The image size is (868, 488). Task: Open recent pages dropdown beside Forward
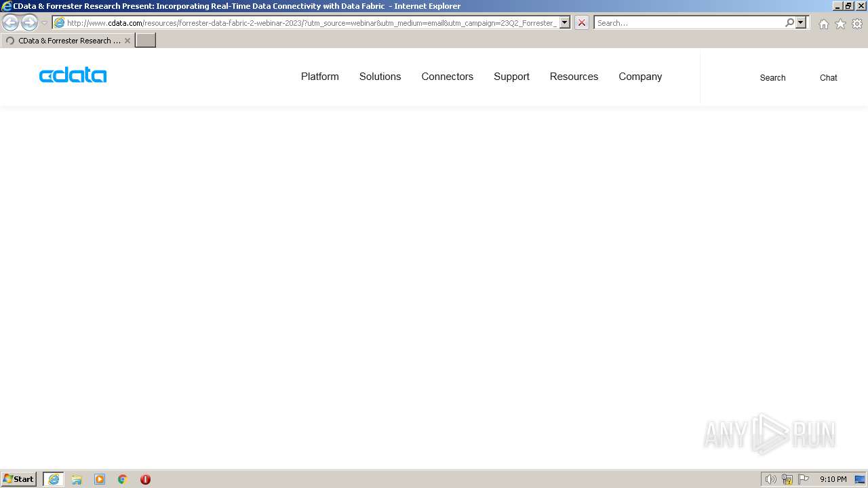pos(44,23)
